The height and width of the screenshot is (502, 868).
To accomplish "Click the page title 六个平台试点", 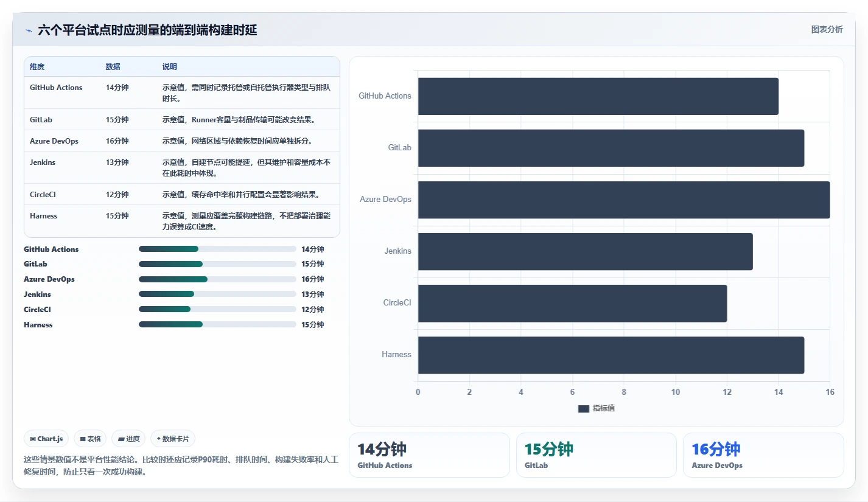I will pyautogui.click(x=147, y=30).
